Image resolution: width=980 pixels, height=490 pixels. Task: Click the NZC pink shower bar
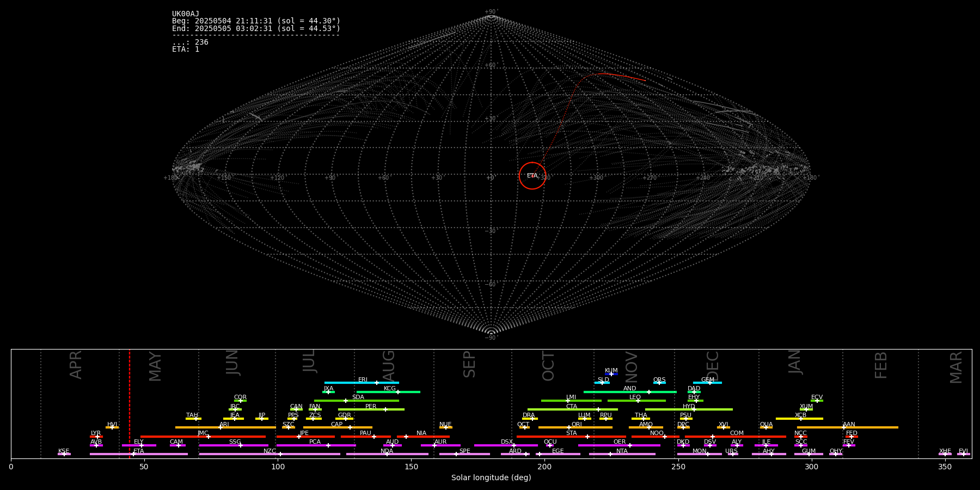269,454
